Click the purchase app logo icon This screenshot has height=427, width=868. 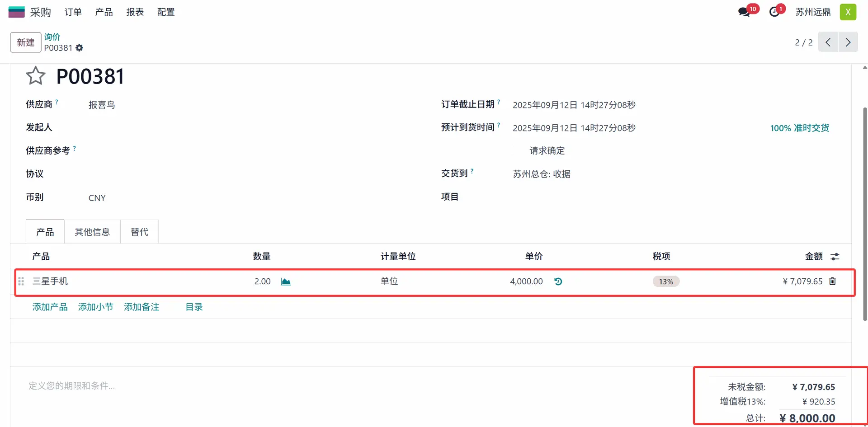[17, 12]
